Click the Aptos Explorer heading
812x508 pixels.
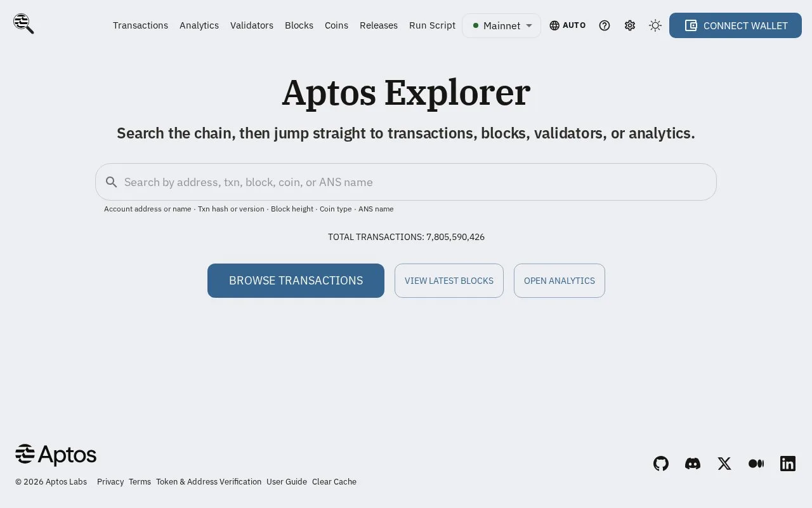(406, 93)
